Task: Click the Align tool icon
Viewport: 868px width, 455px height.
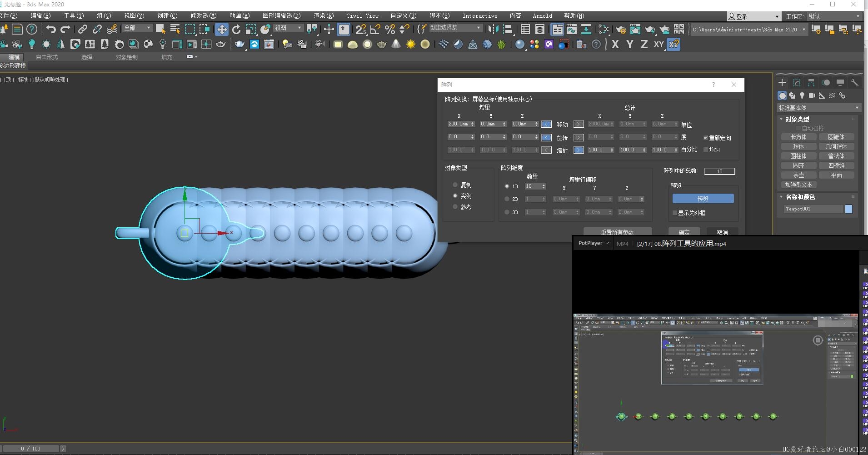Action: coord(508,30)
